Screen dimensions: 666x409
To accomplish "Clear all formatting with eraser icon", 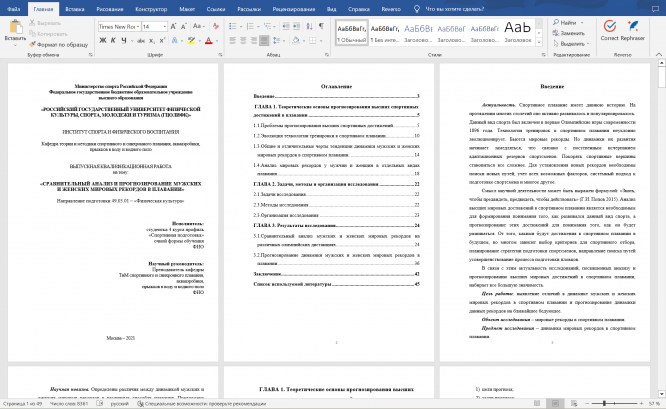I will pos(216,26).
